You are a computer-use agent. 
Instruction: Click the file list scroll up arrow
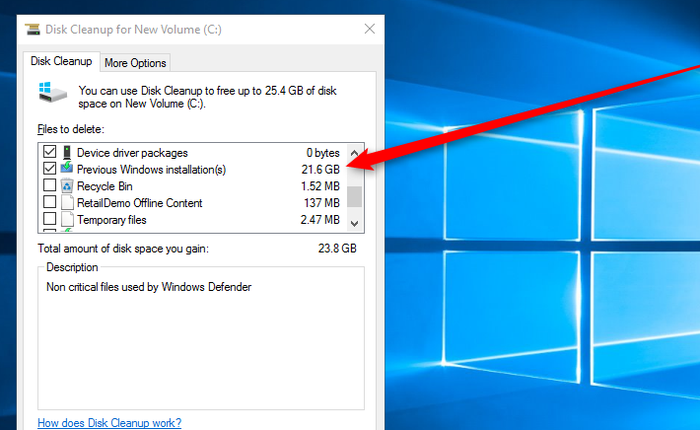pyautogui.click(x=354, y=153)
